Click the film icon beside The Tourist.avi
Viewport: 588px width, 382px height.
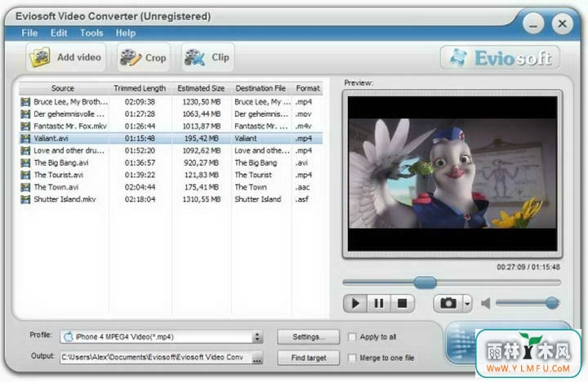coord(25,175)
